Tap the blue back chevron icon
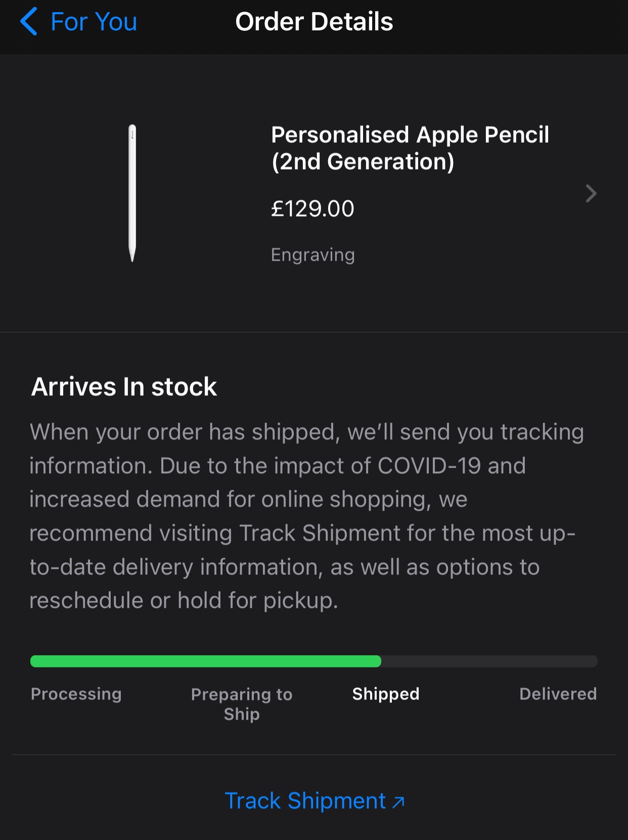Image resolution: width=628 pixels, height=840 pixels. (x=29, y=21)
